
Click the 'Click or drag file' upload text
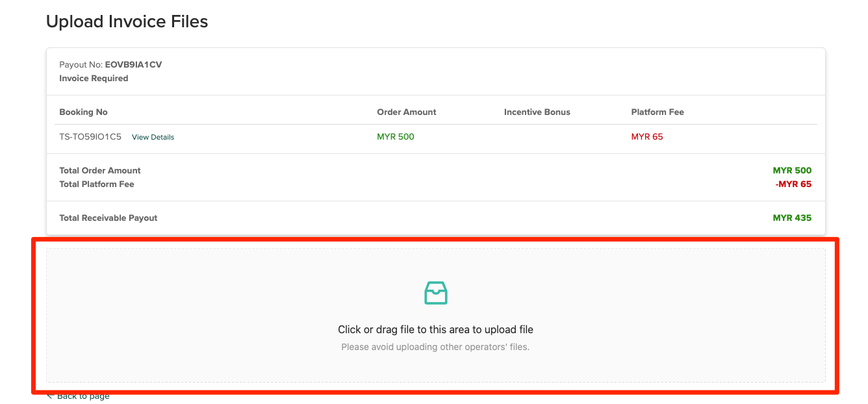[x=435, y=330]
